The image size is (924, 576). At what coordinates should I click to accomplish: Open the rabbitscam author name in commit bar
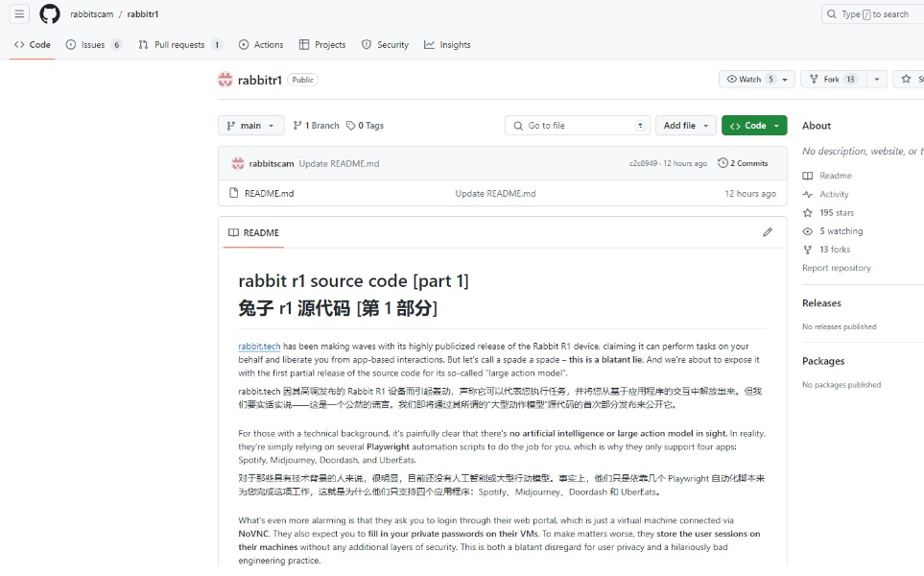(272, 164)
